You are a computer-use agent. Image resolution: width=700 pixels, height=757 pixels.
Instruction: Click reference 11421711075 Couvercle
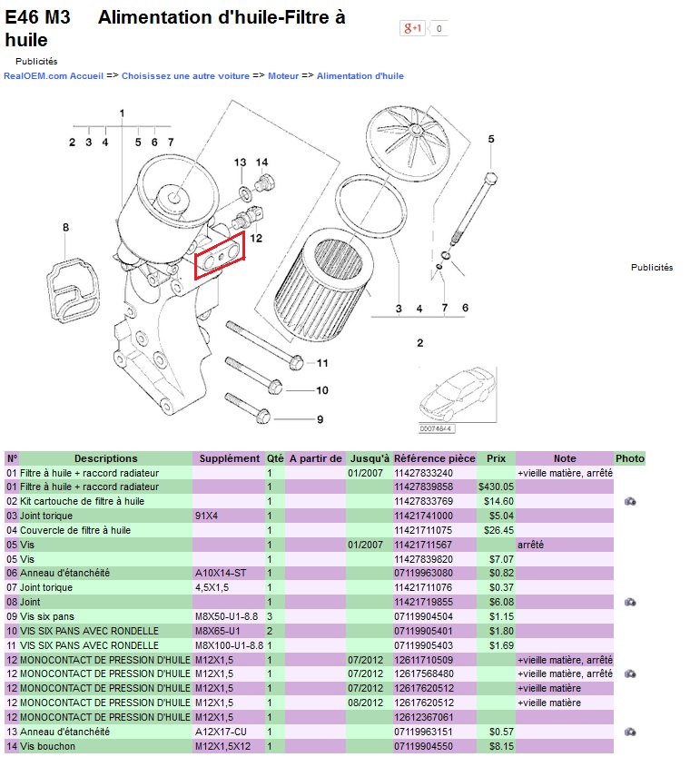pos(423,530)
